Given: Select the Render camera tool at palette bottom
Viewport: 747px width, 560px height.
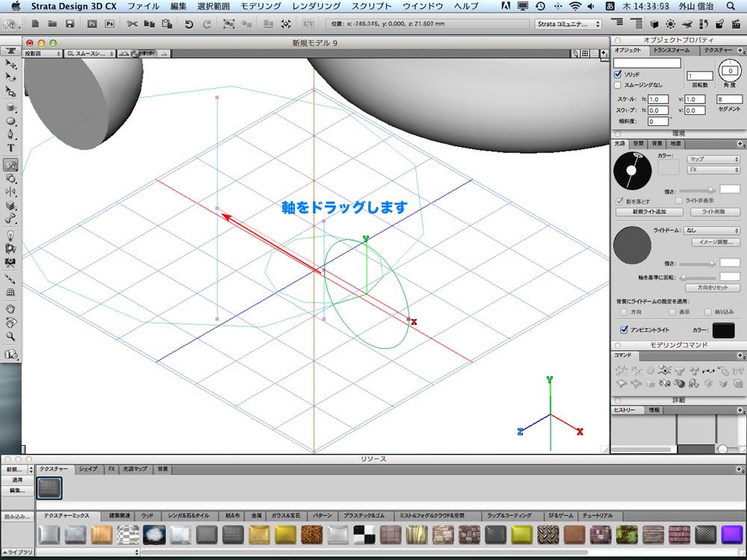Looking at the screenshot, I should tap(10, 354).
